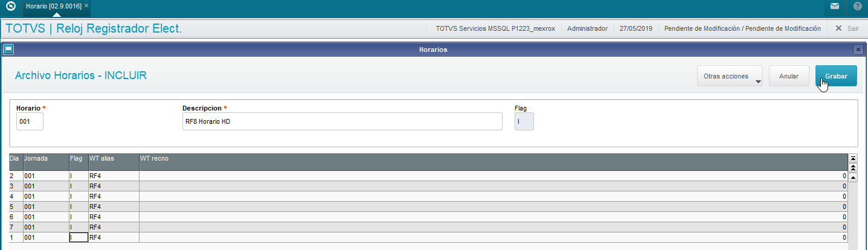Click the Dia cell showing 5
The width and height of the screenshot is (868, 250).
tap(16, 207)
